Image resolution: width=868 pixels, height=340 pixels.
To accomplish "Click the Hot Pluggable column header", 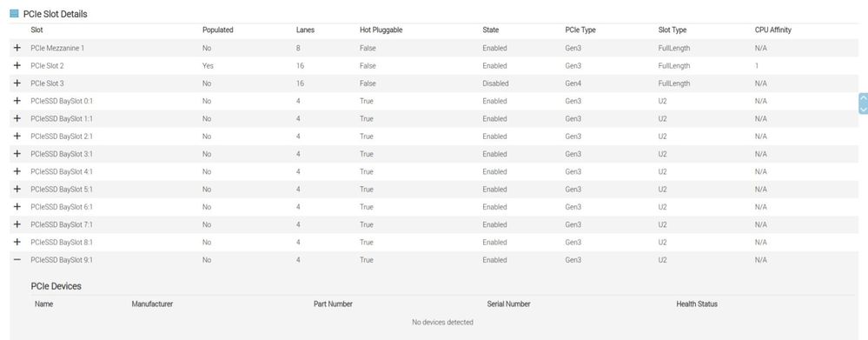I will coord(381,30).
